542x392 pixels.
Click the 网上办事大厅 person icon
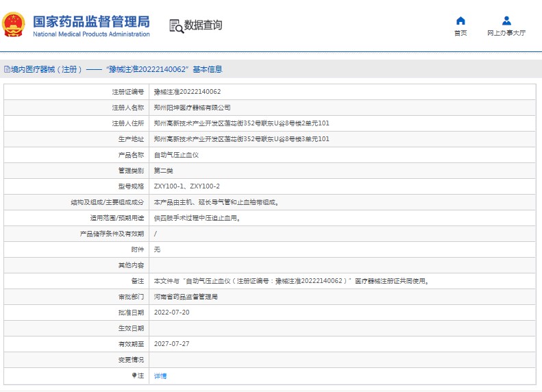[x=506, y=21]
